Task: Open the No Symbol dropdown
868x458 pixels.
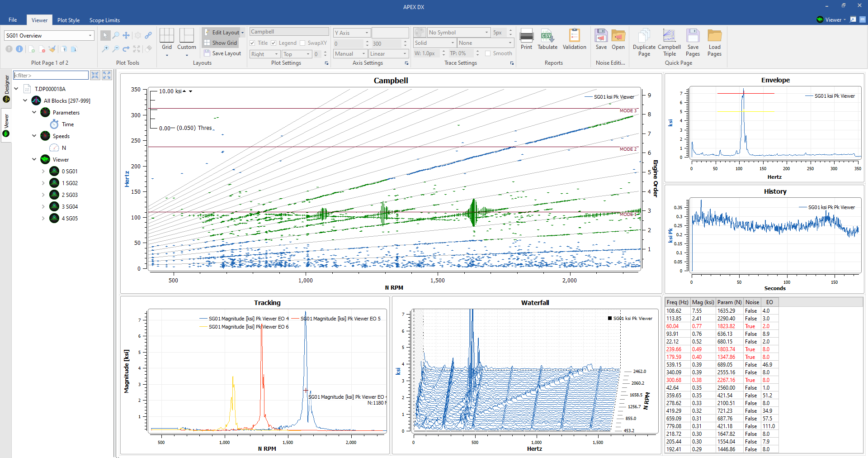Action: [486, 33]
